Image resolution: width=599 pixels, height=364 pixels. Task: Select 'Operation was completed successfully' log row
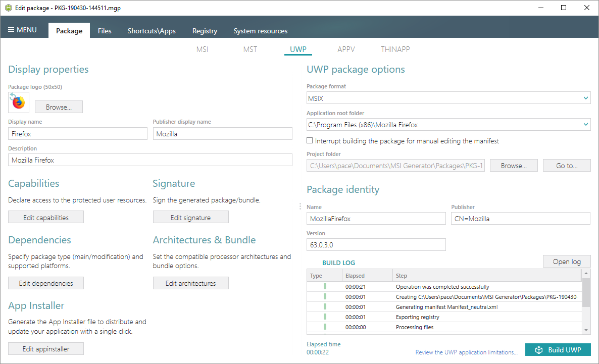(x=444, y=287)
